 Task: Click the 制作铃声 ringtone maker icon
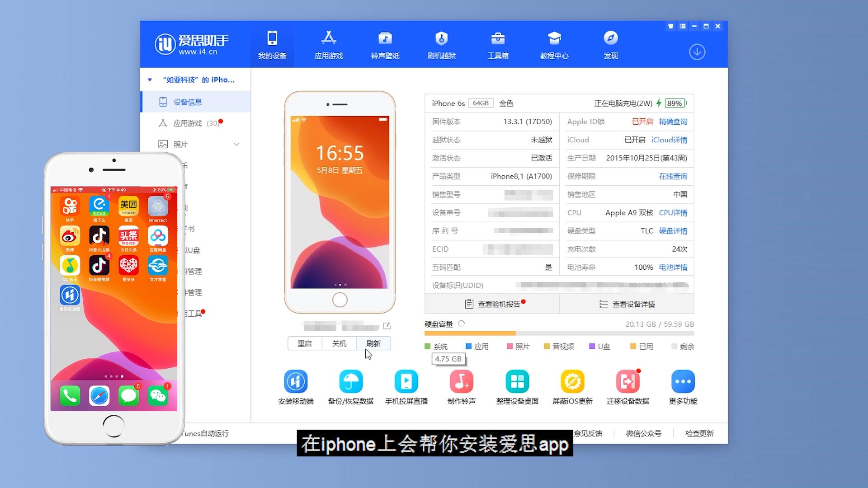pos(462,382)
